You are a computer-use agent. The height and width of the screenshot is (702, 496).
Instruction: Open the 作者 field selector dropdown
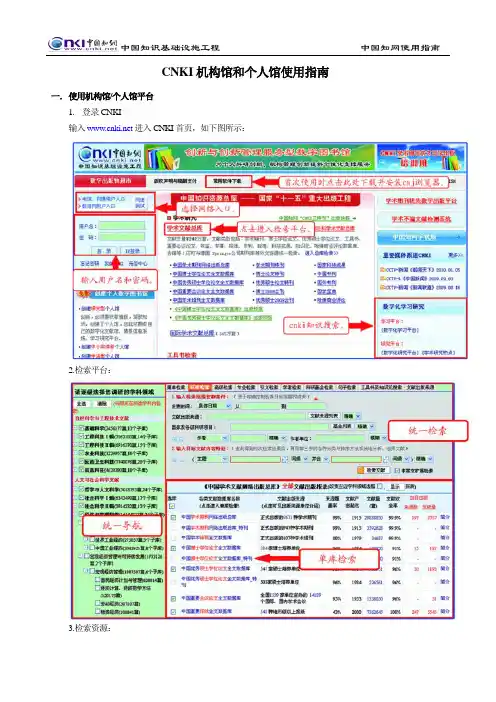(x=211, y=438)
